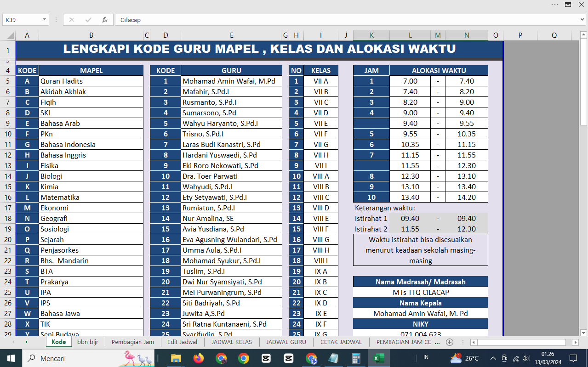Viewport: 588px width, 367px height.
Task: Click the three-dots more options icon
Action: [x=555, y=5]
